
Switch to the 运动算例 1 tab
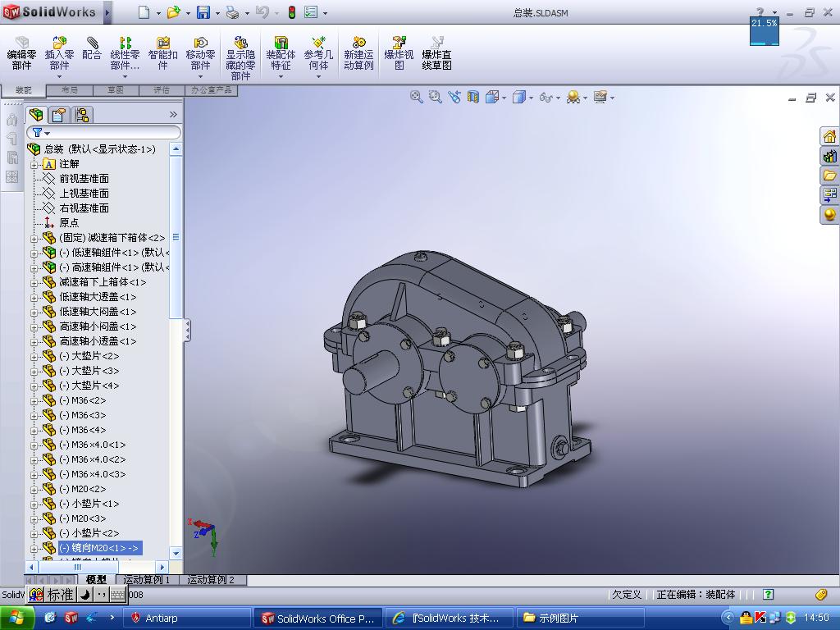[146, 580]
